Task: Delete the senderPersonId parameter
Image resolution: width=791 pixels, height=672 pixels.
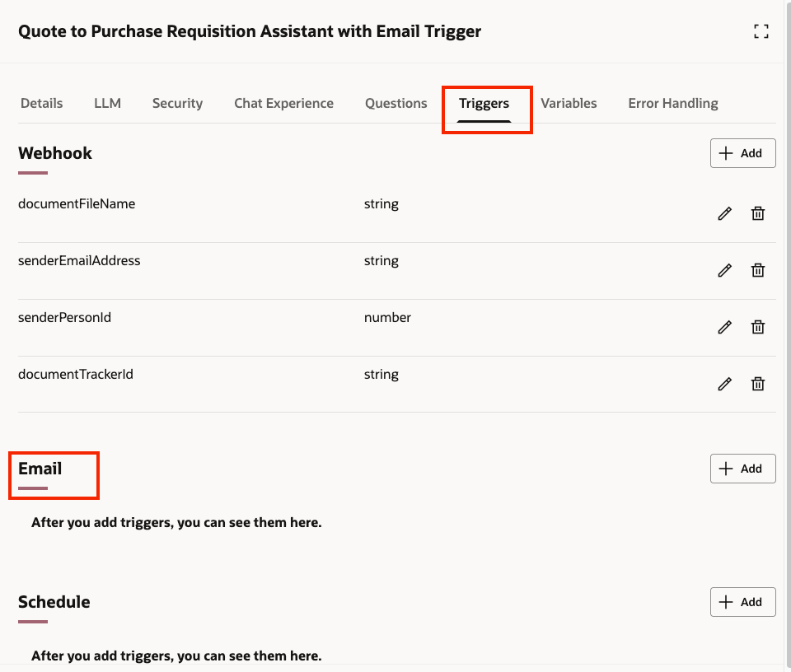Action: click(758, 327)
